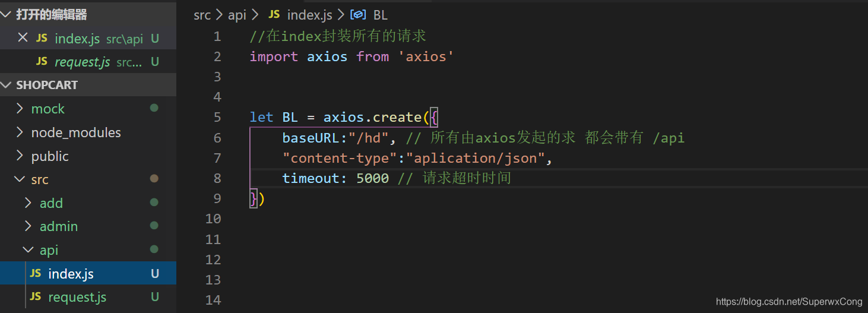This screenshot has width=868, height=313.
Task: Click the comment on line 1
Action: click(338, 36)
